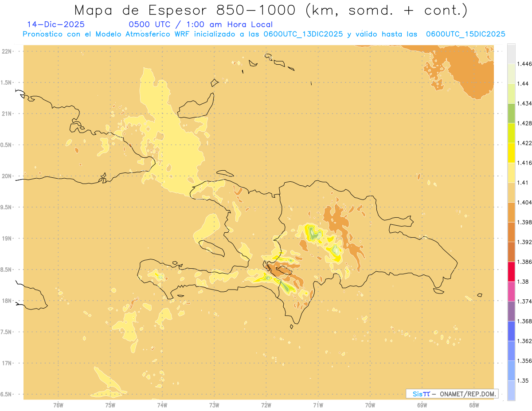Click the date label "14-Dic-2025"
The width and height of the screenshot is (532, 411).
pyautogui.click(x=56, y=25)
